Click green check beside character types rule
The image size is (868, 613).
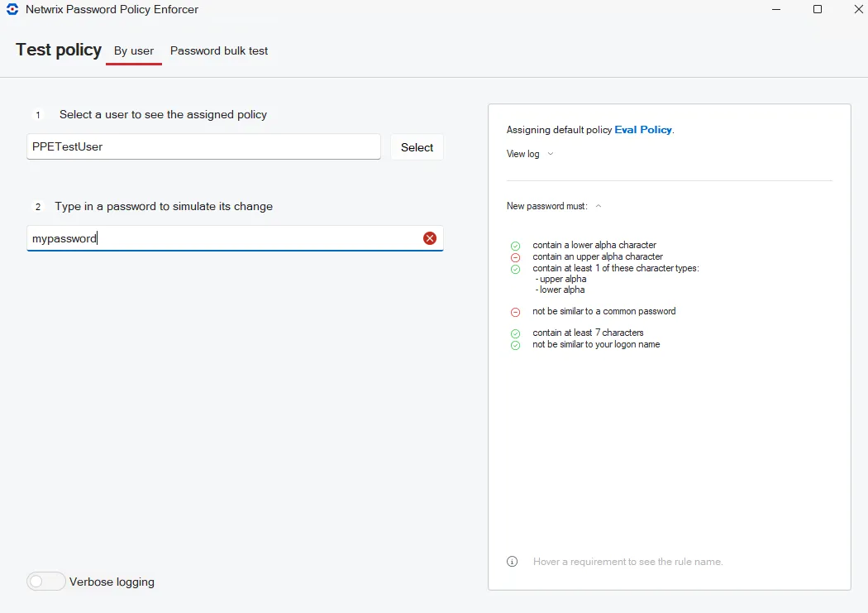click(515, 269)
